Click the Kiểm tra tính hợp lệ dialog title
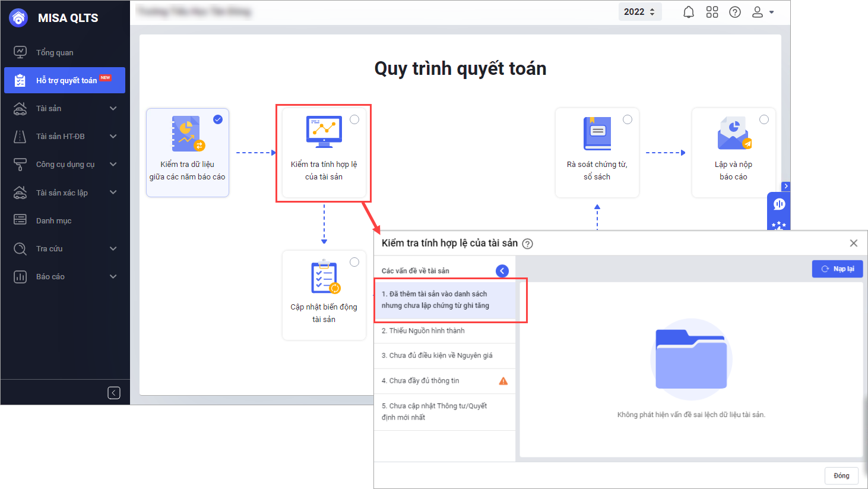Screen dimensions: 868x489 [449, 243]
